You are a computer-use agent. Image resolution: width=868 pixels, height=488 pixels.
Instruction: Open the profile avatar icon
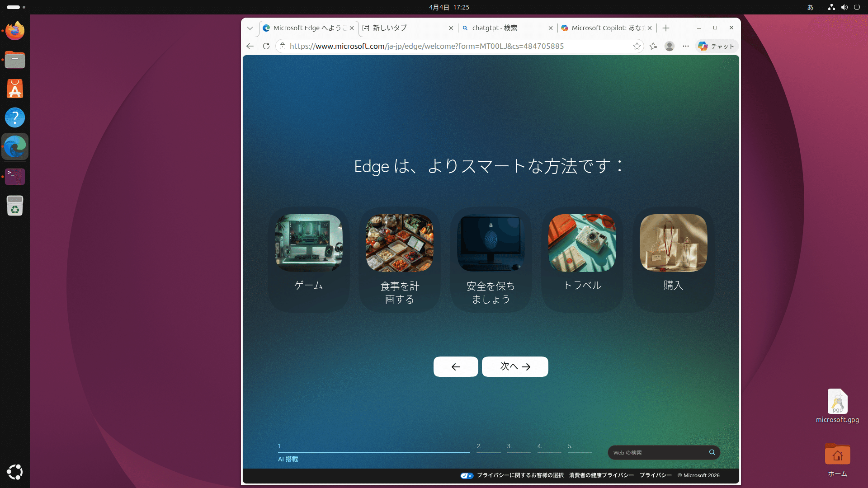[670, 46]
